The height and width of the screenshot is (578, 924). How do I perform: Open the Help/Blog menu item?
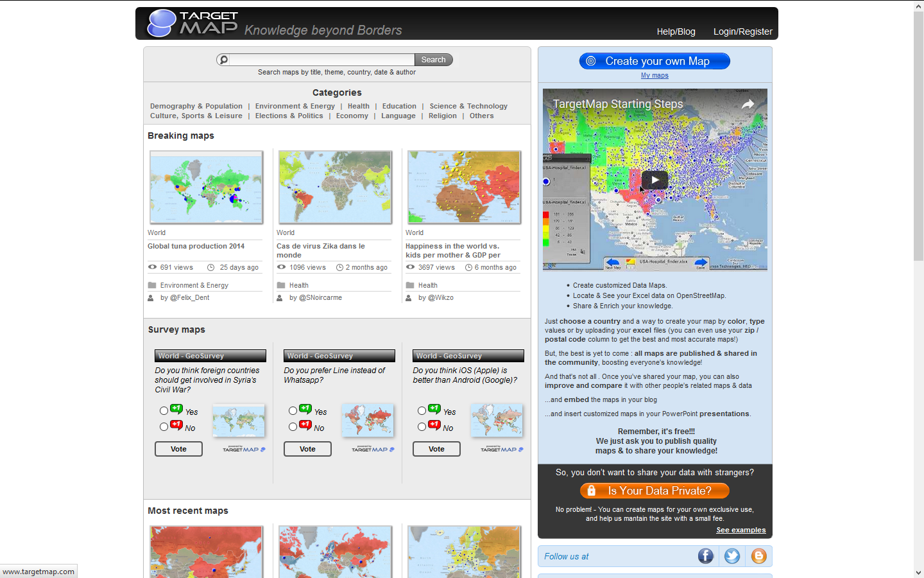pos(676,31)
